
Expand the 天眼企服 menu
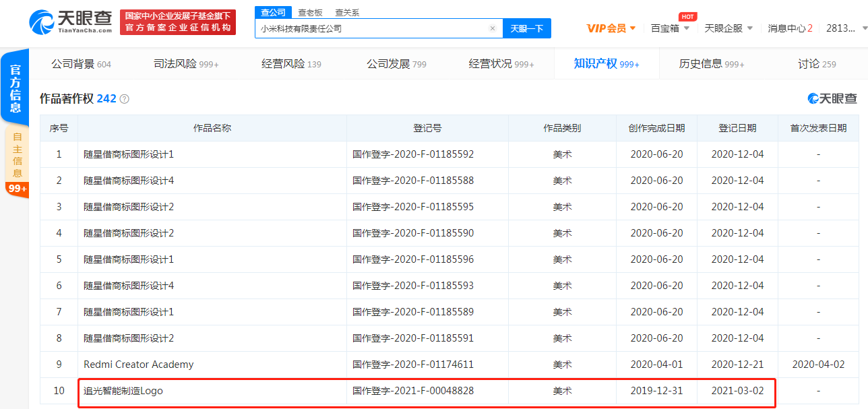click(x=728, y=28)
